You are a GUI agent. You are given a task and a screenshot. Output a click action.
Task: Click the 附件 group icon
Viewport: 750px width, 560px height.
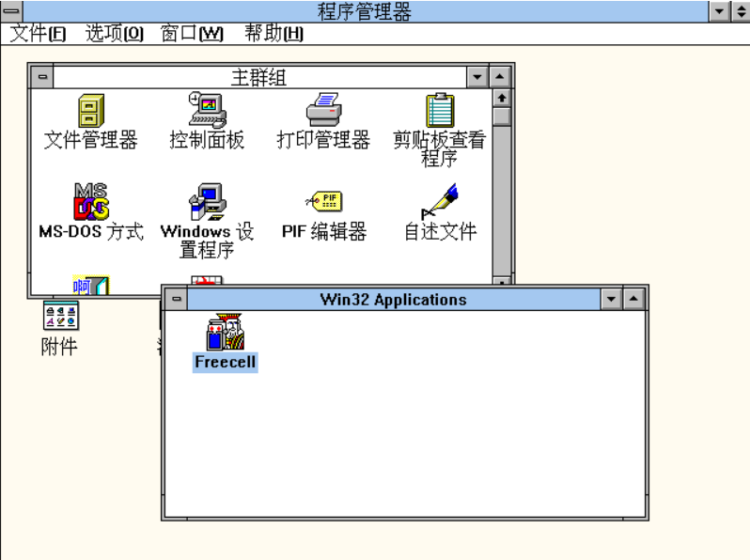pyautogui.click(x=60, y=317)
